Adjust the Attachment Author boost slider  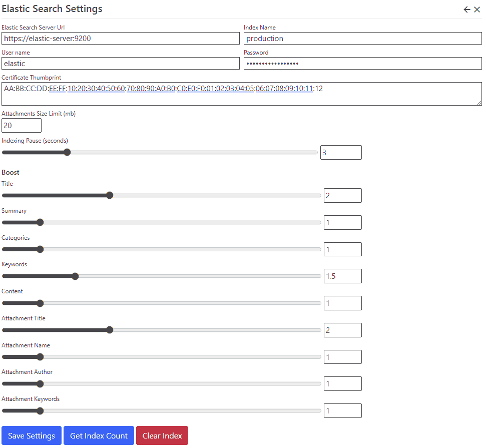[x=40, y=383]
